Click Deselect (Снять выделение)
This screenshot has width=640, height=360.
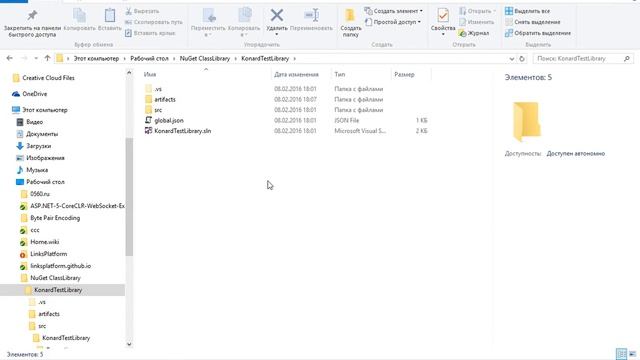533,22
